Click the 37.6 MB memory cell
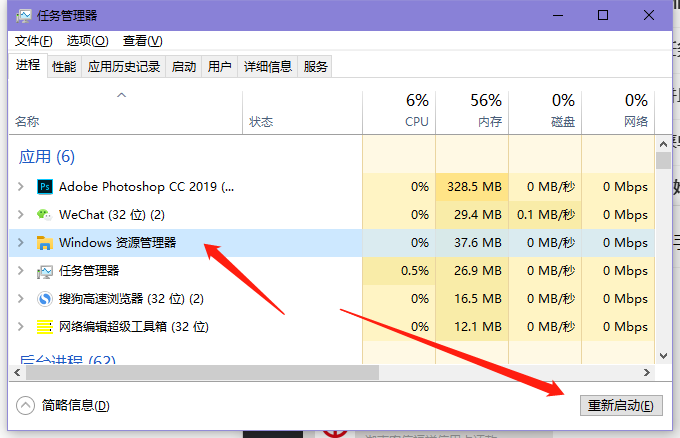 click(472, 243)
